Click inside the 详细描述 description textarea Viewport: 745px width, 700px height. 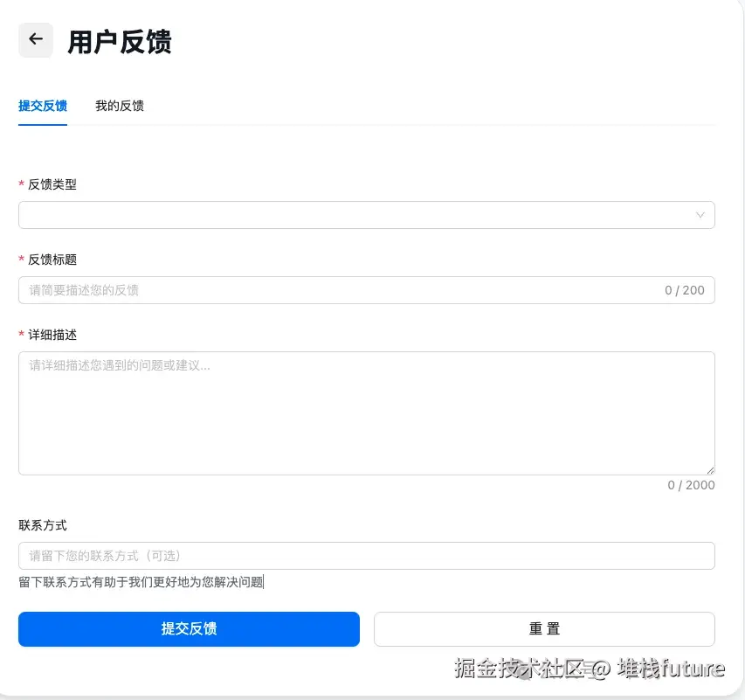367,411
